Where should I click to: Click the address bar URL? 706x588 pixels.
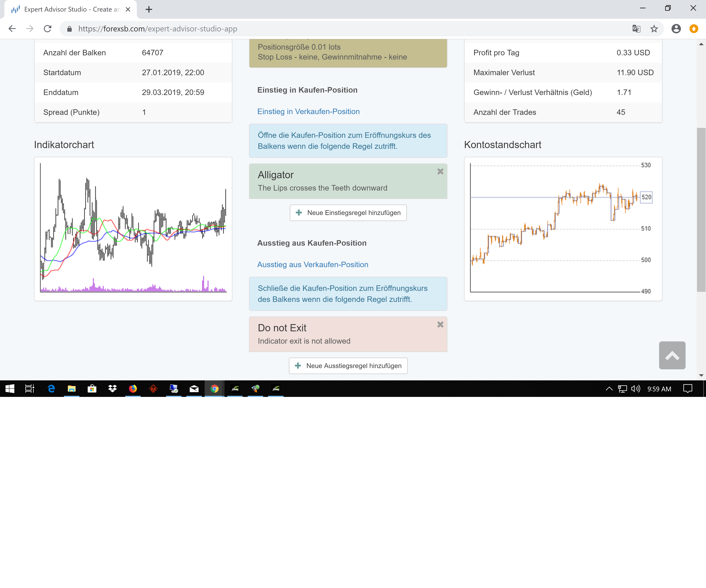point(158,29)
